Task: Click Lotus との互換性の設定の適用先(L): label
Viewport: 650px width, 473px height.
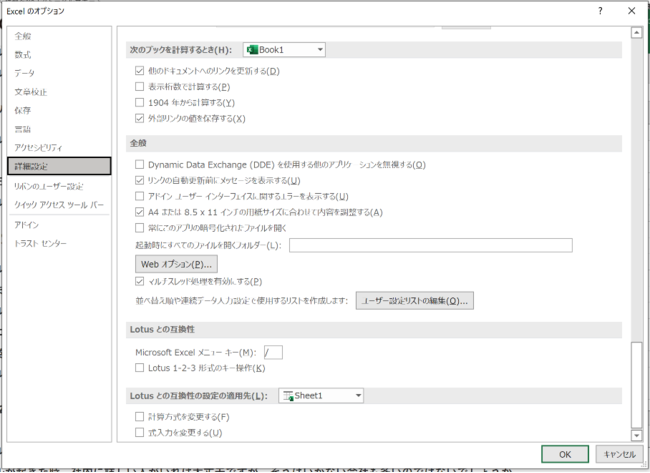Action: tap(199, 396)
